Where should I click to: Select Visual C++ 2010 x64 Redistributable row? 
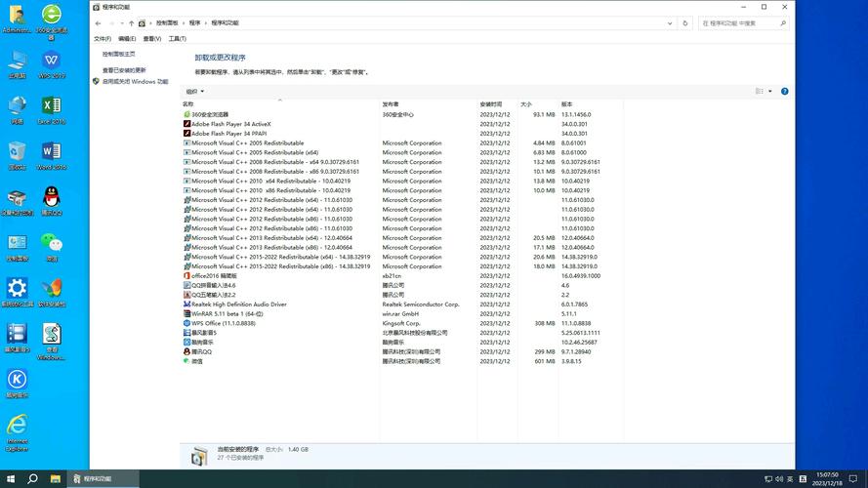401,181
